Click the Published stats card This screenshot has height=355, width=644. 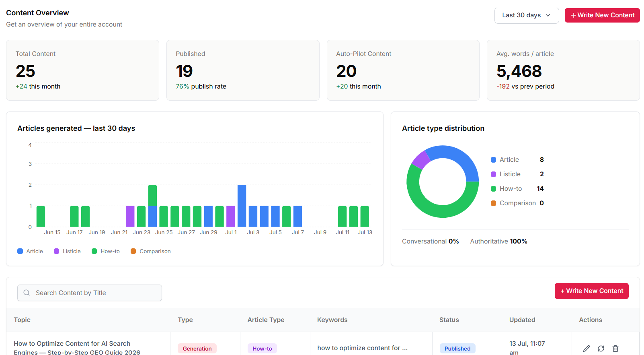point(243,70)
